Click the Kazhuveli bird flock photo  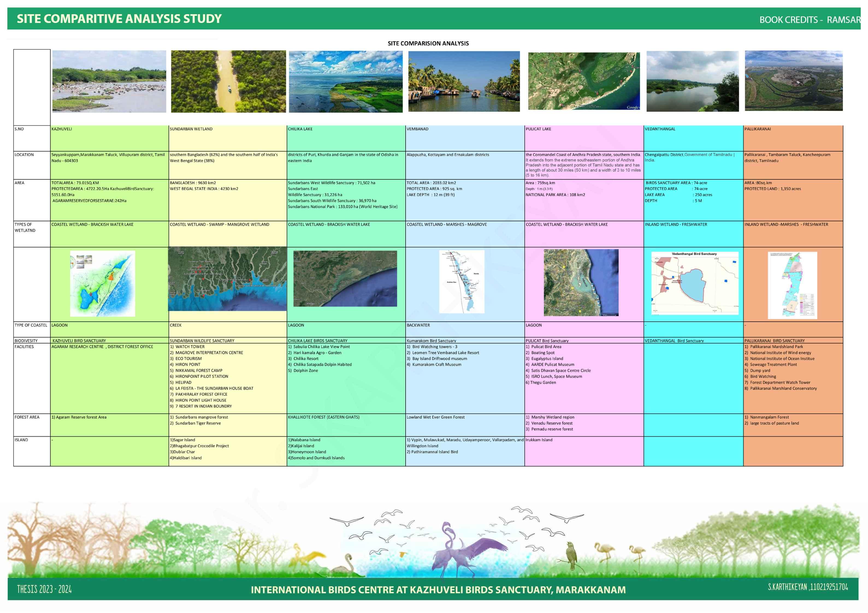pos(109,82)
